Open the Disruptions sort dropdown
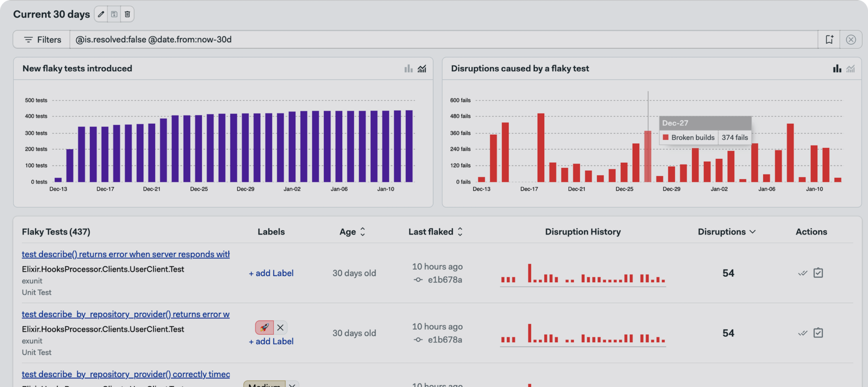Image resolution: width=868 pixels, height=387 pixels. pos(753,231)
